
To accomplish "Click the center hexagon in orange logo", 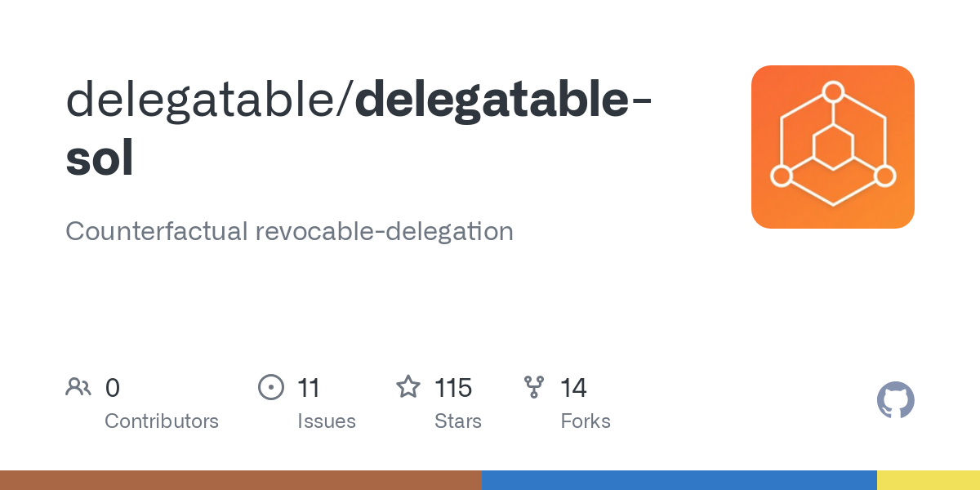I will tap(833, 148).
